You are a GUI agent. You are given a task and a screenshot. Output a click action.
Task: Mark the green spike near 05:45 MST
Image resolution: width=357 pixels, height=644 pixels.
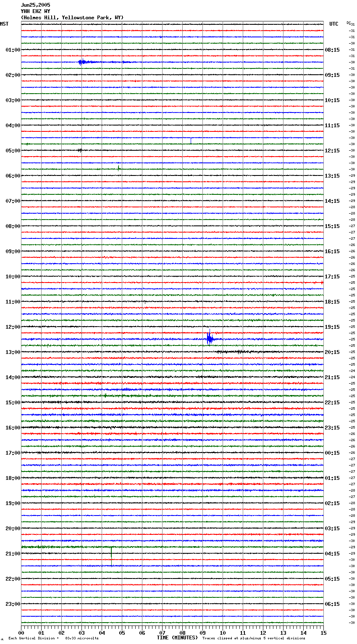[118, 168]
